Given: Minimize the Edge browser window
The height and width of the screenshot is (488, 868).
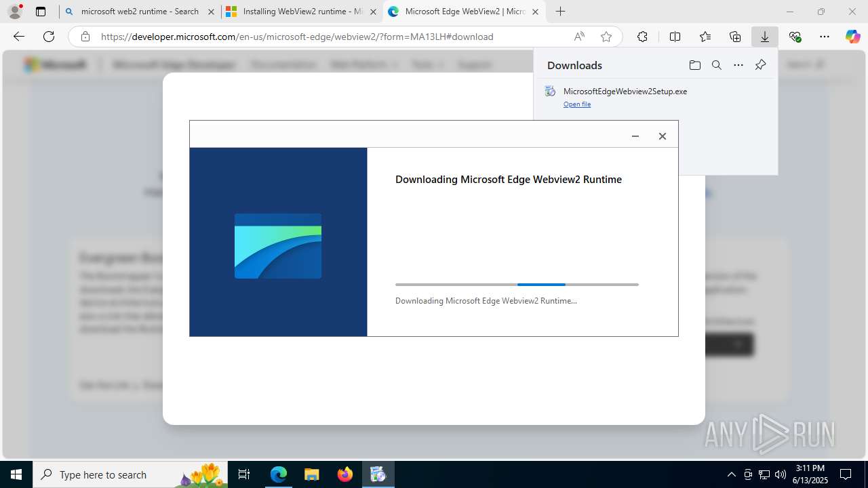Looking at the screenshot, I should [x=790, y=12].
